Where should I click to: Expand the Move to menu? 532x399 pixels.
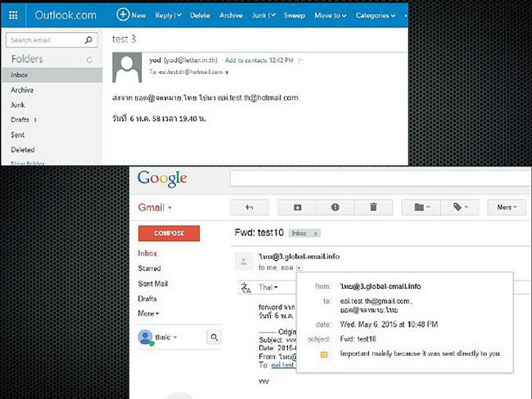point(330,15)
